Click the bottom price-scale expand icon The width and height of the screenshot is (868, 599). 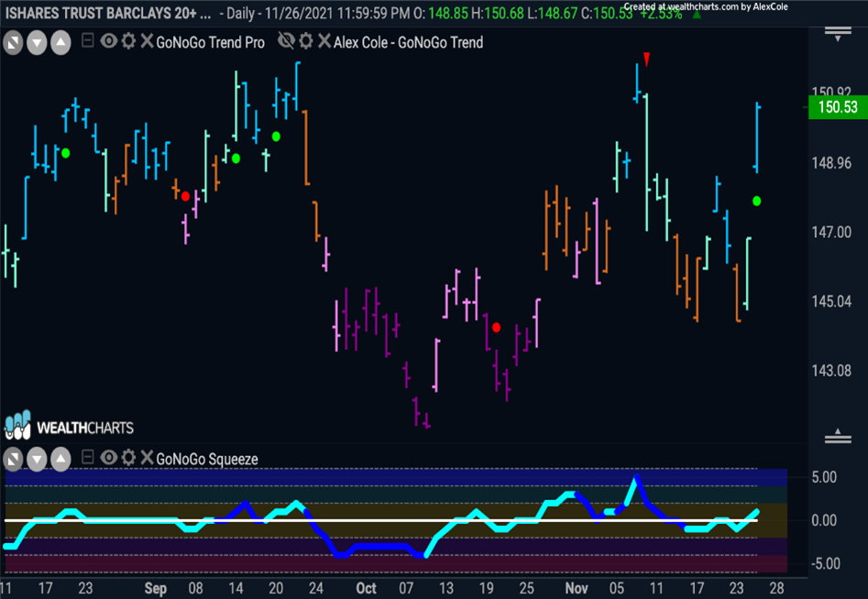(838, 436)
